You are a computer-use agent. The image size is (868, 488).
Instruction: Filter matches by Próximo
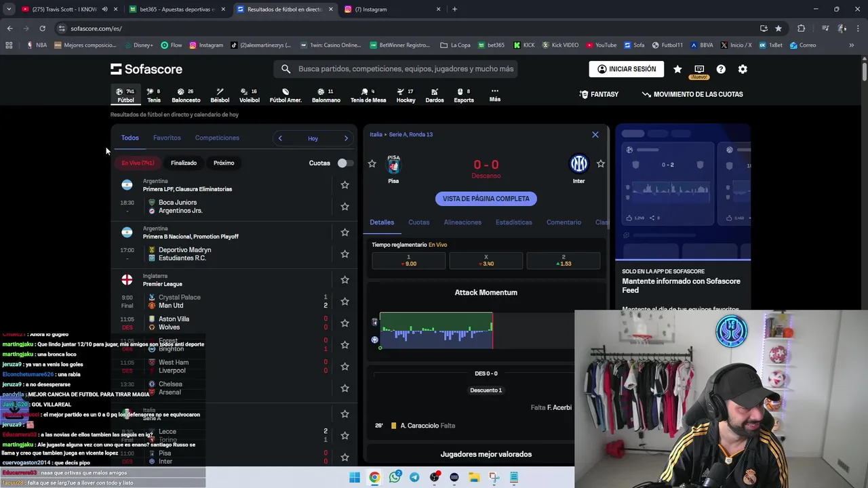[224, 163]
